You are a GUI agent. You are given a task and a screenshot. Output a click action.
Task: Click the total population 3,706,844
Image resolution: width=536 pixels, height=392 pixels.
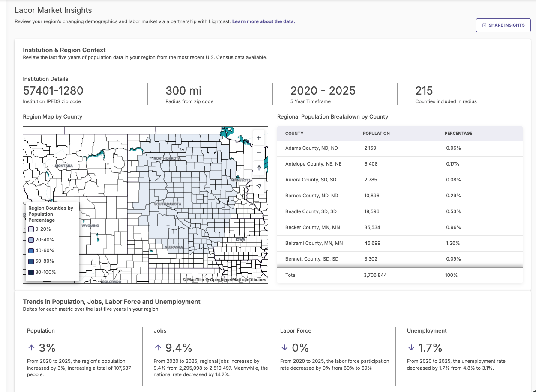pyautogui.click(x=375, y=275)
